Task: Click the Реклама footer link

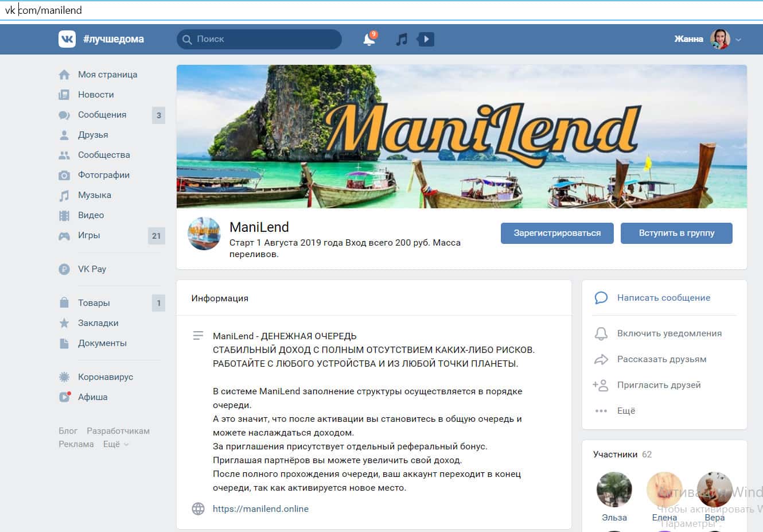Action: click(x=76, y=444)
